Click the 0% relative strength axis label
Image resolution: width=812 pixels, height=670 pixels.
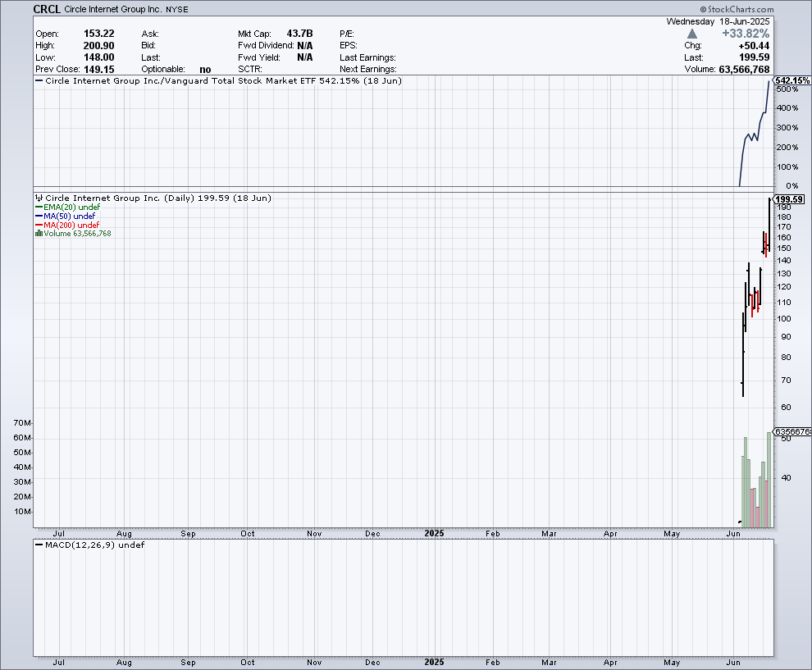coord(791,186)
